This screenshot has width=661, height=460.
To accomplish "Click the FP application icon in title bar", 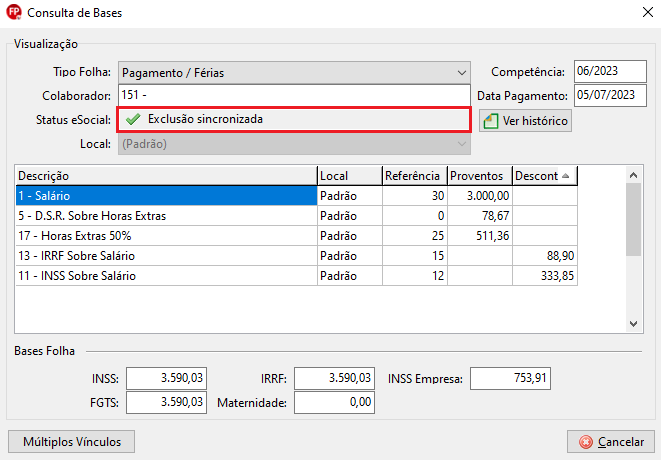I will click(14, 12).
